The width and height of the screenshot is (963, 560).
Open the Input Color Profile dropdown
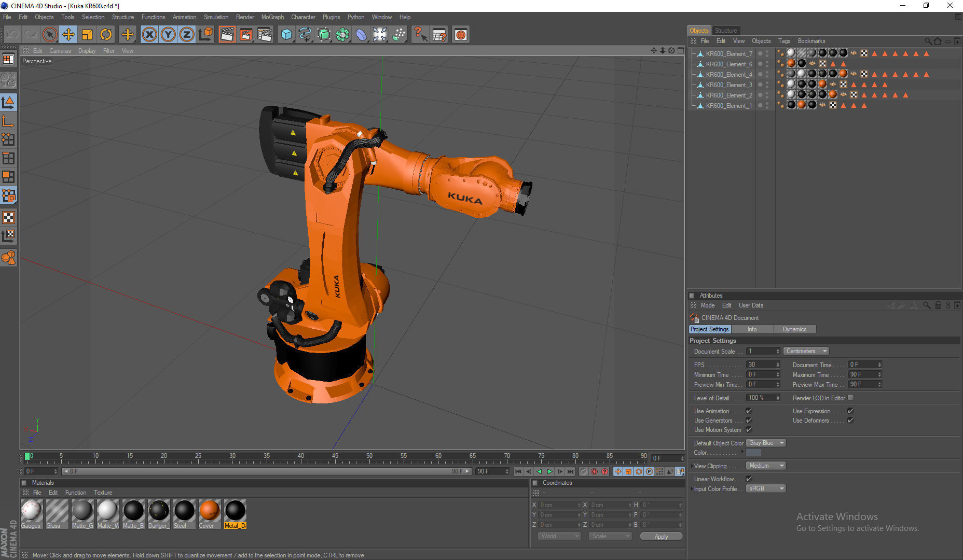(766, 488)
